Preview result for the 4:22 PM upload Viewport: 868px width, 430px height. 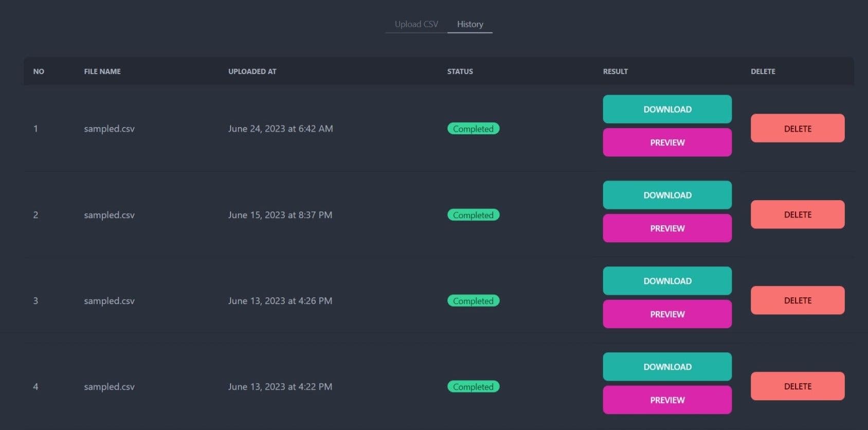tap(667, 400)
